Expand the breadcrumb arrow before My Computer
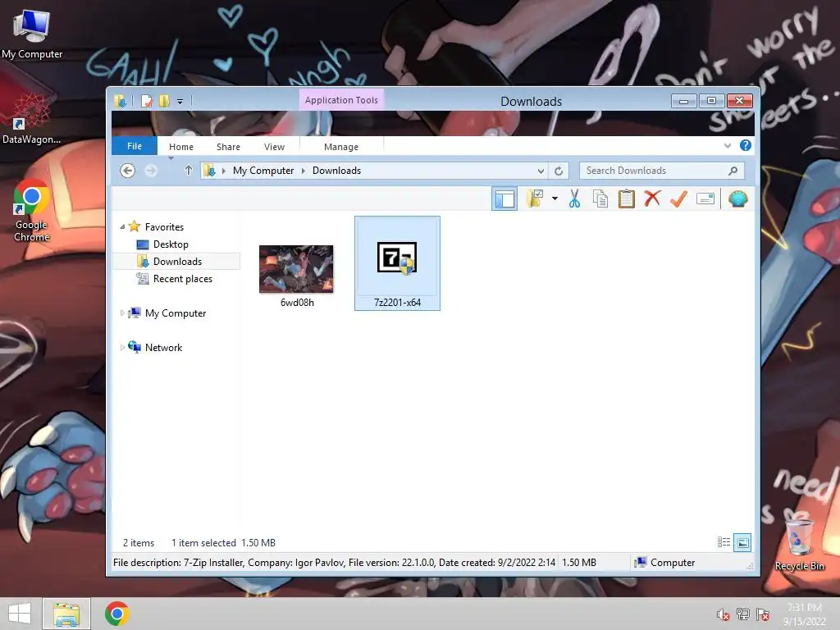 click(223, 171)
